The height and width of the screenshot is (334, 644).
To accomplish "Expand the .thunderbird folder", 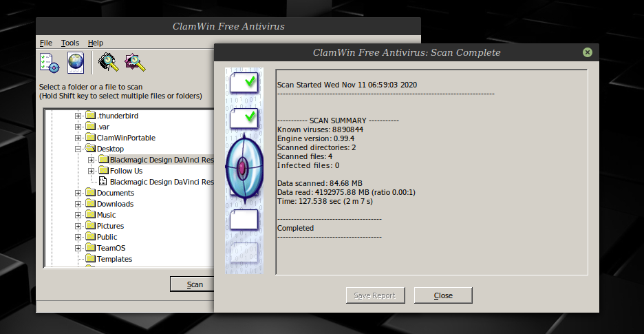I will point(78,116).
